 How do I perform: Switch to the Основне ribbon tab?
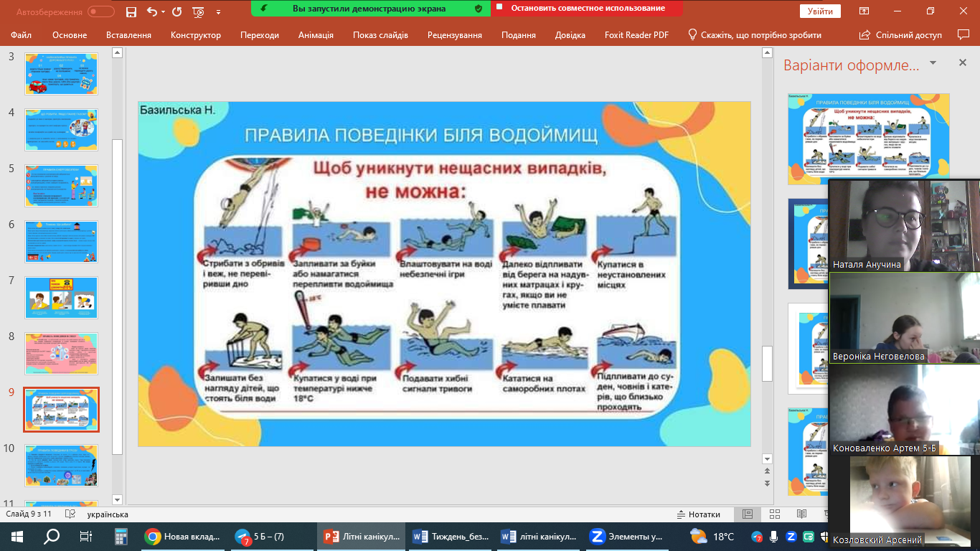[x=70, y=35]
